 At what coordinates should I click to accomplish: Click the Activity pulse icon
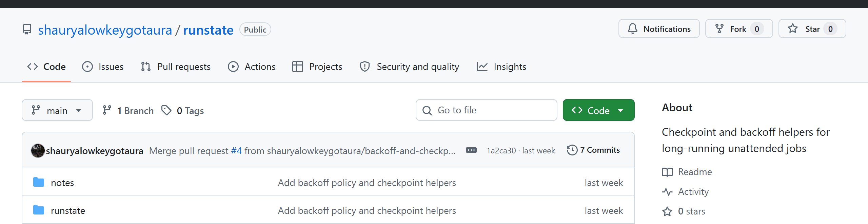pos(667,192)
